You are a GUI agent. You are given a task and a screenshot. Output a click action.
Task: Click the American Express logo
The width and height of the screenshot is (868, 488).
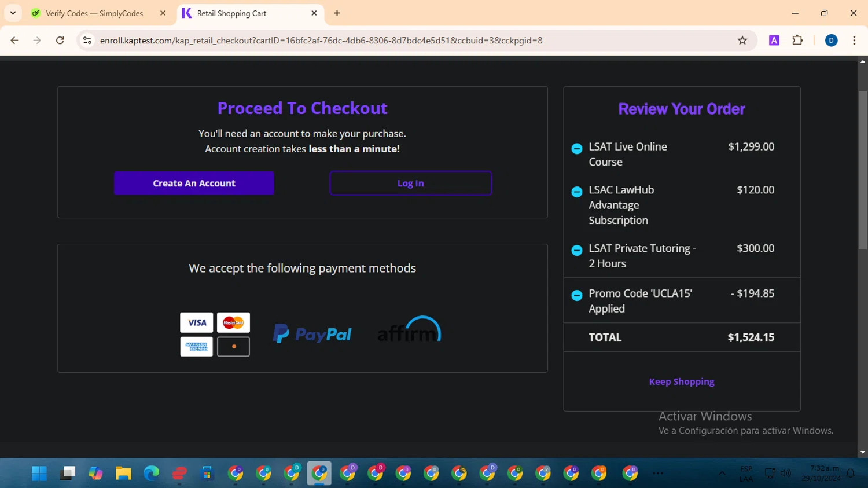click(197, 347)
